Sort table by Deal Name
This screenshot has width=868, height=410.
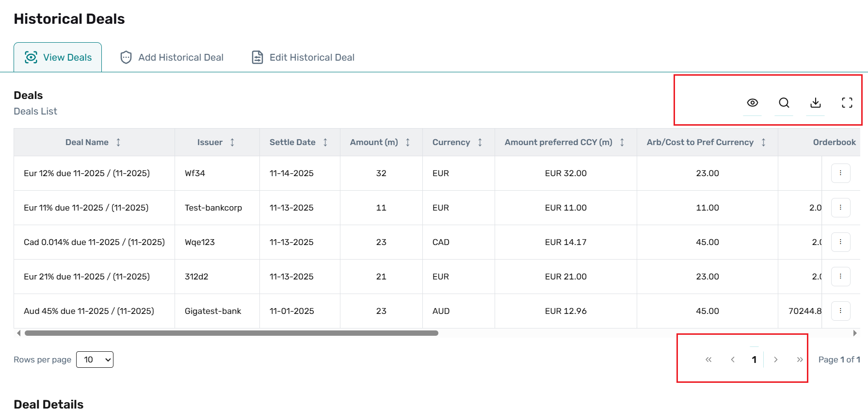click(x=118, y=142)
